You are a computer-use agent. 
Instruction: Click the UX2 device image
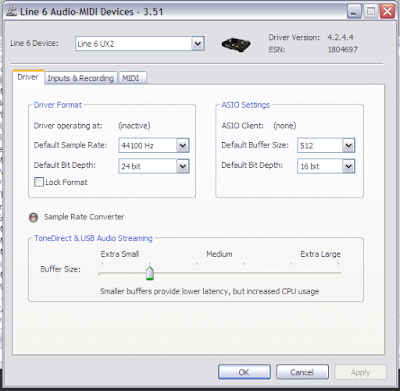point(236,44)
